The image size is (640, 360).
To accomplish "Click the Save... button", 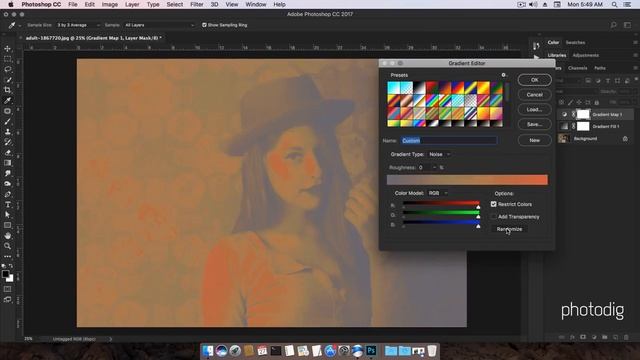I will pos(535,124).
